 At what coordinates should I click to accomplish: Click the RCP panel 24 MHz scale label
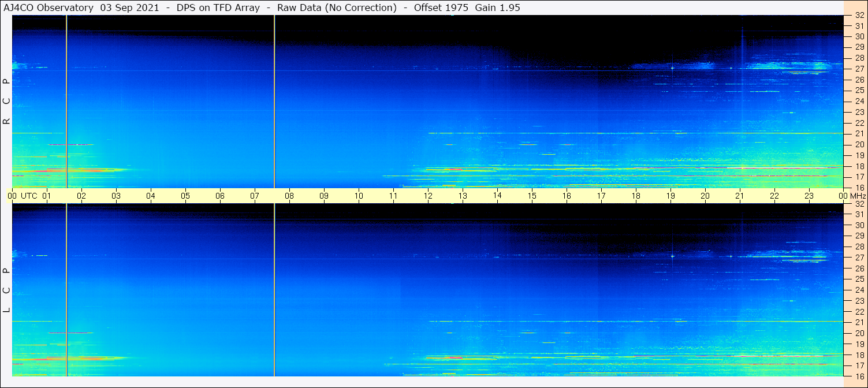tap(859, 101)
